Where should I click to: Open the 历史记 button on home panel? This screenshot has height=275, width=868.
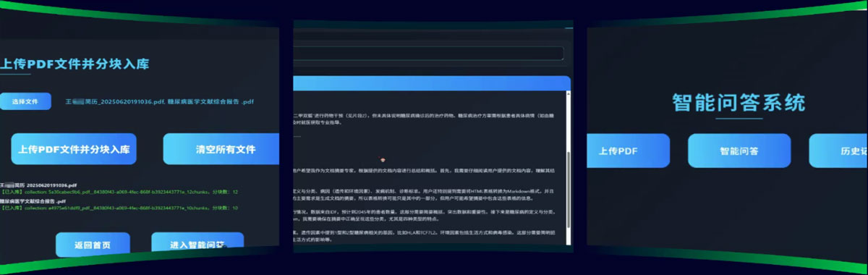click(x=838, y=151)
